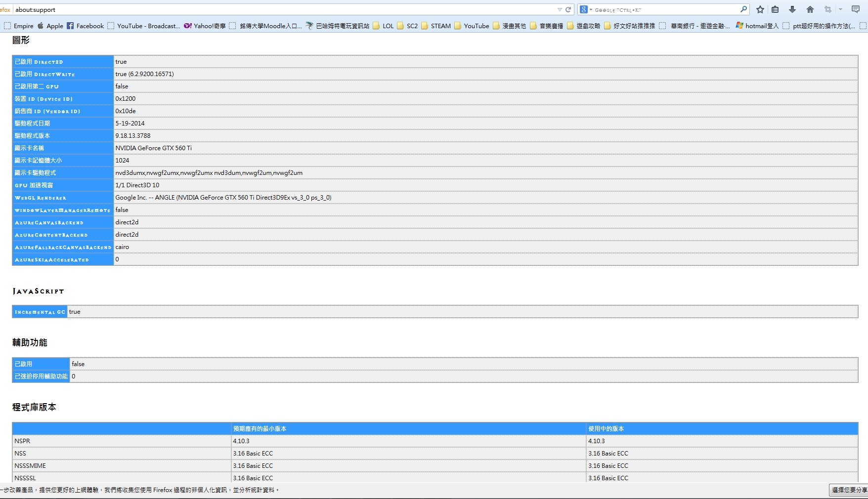Click the search magnifier icon
This screenshot has height=499, width=868.
743,9
